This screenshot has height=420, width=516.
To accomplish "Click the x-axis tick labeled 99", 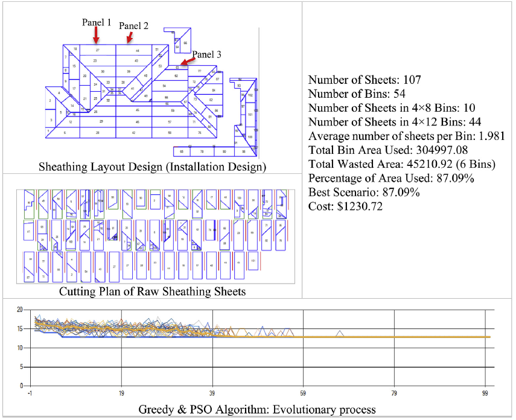I will click(x=486, y=392).
